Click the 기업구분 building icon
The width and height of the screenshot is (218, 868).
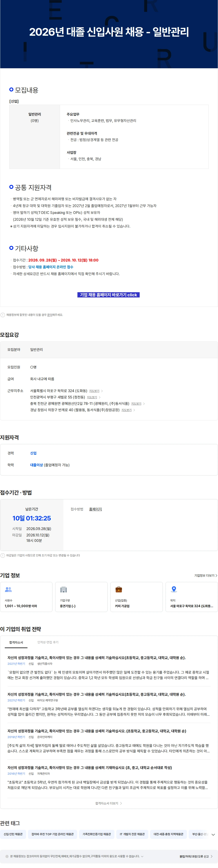tap(64, 589)
